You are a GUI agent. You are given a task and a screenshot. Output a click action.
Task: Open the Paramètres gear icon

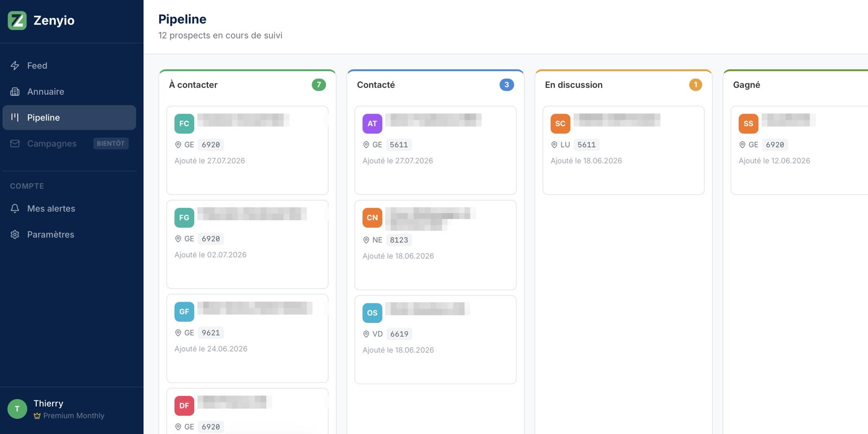[15, 235]
